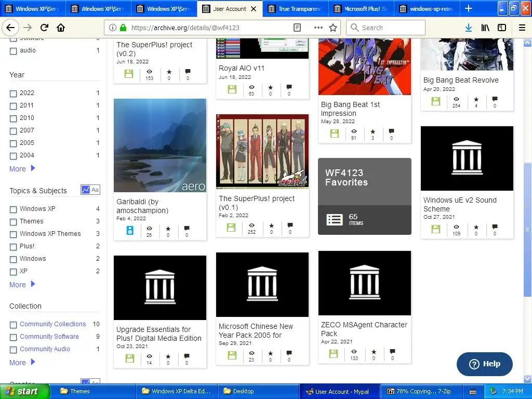Expand More under Collection filters
This screenshot has height=399, width=532.
(x=22, y=362)
